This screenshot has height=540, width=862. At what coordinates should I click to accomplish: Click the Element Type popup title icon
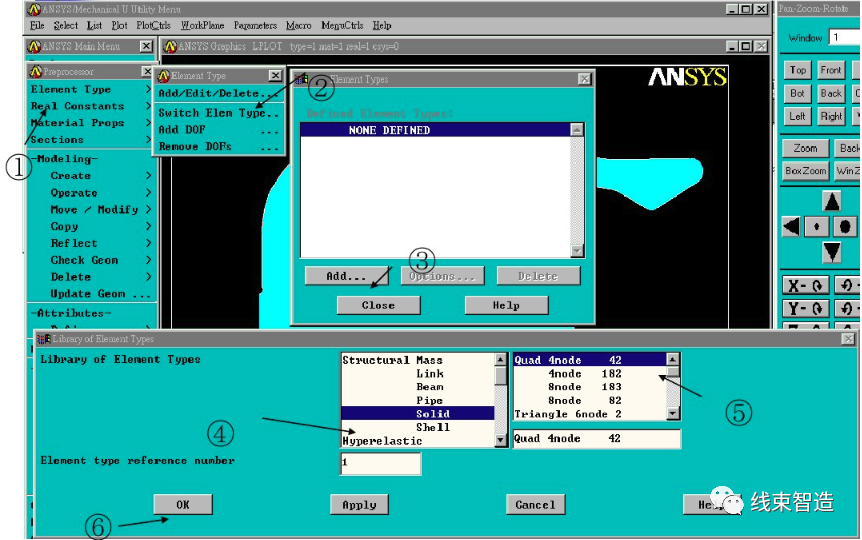(163, 76)
